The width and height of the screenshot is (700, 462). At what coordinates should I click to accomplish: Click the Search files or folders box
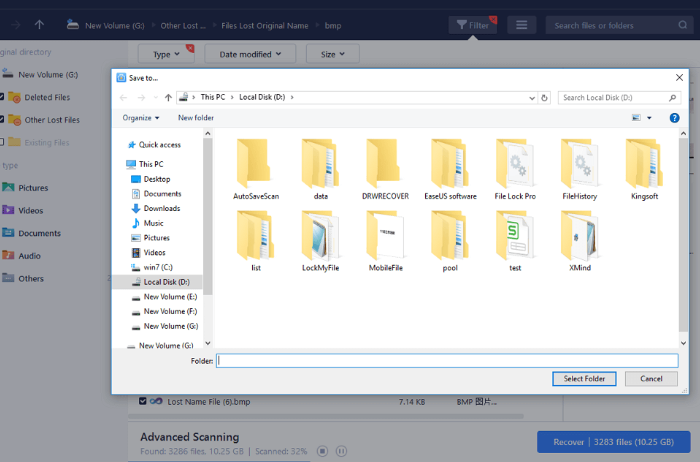click(x=618, y=25)
